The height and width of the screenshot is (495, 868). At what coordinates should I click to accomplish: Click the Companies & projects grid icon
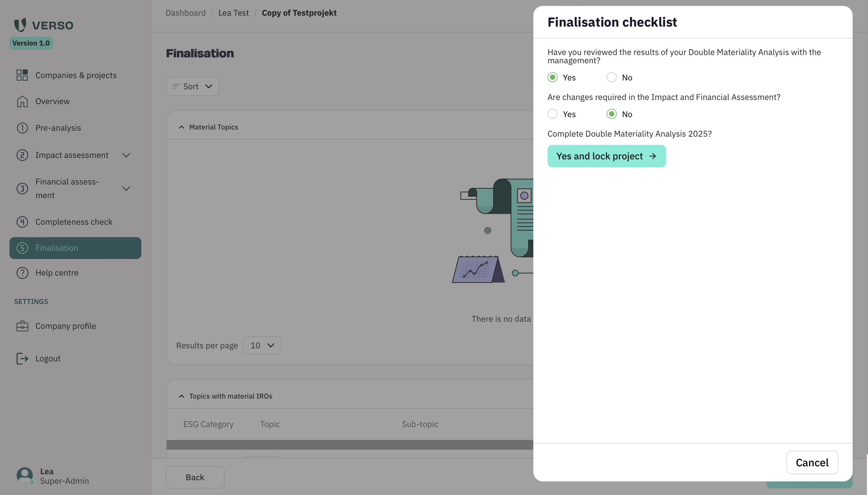[22, 75]
